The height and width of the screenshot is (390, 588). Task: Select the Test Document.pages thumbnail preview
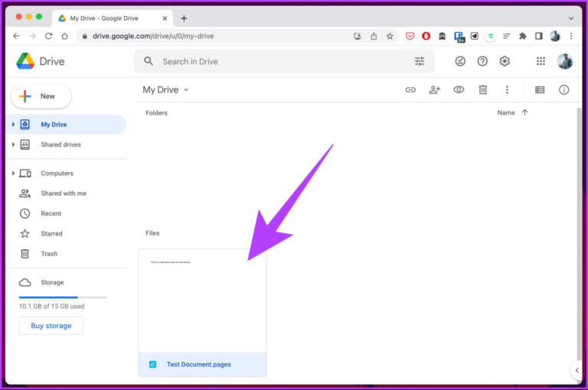202,301
